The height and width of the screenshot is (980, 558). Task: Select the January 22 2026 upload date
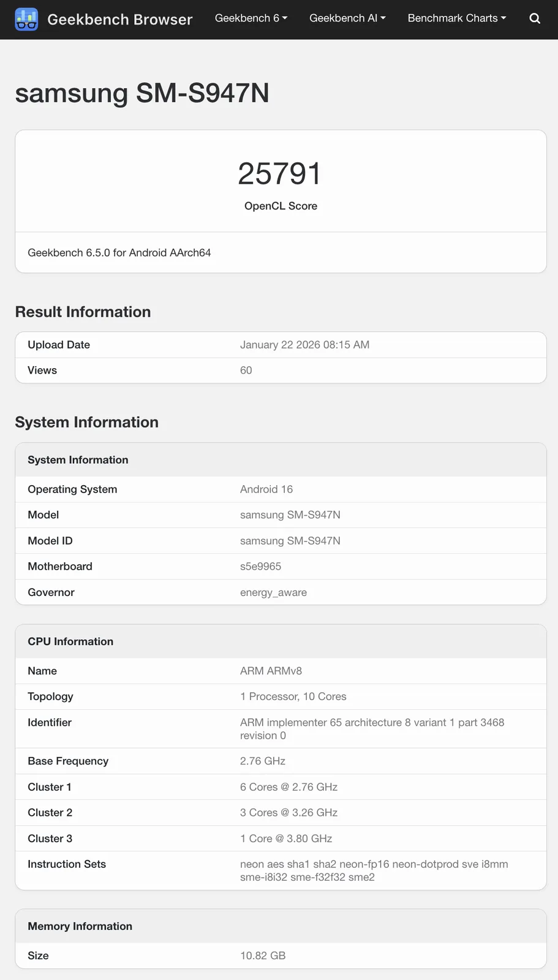[304, 345]
